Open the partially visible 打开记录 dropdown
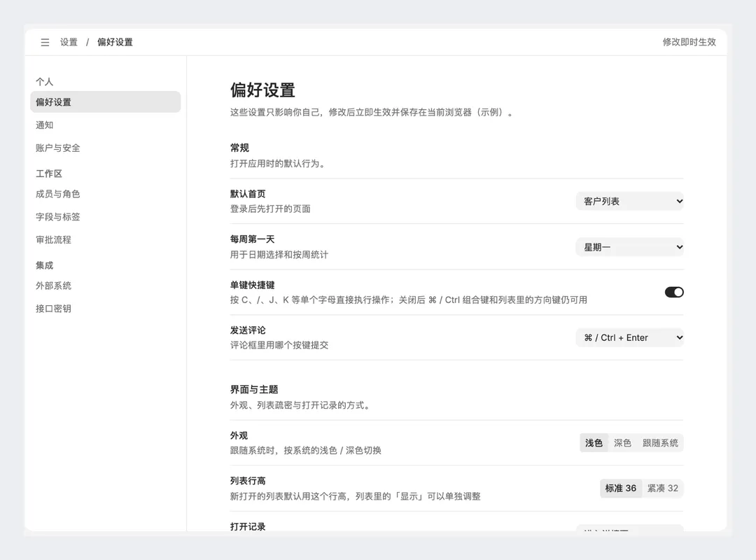Image resolution: width=756 pixels, height=560 pixels. pos(630,528)
